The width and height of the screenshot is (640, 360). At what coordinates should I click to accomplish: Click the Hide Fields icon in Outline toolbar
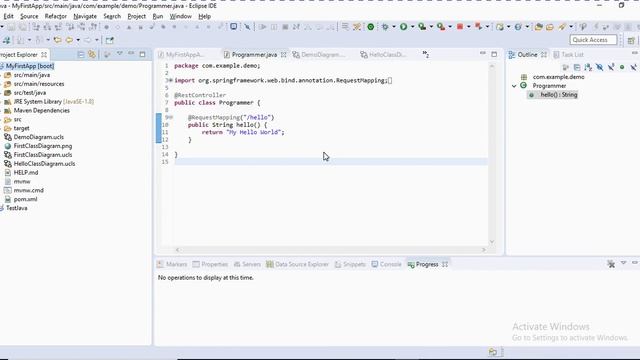click(600, 67)
